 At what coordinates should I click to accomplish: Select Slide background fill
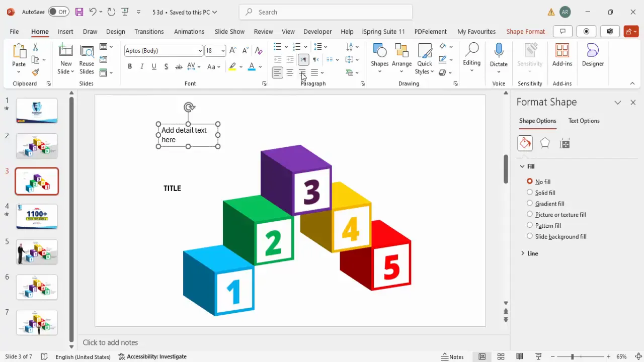tap(530, 236)
